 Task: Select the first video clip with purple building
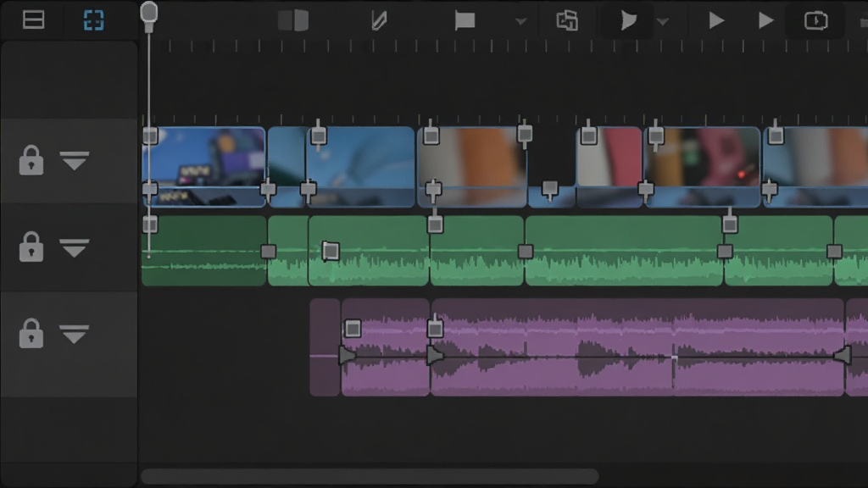(x=203, y=167)
